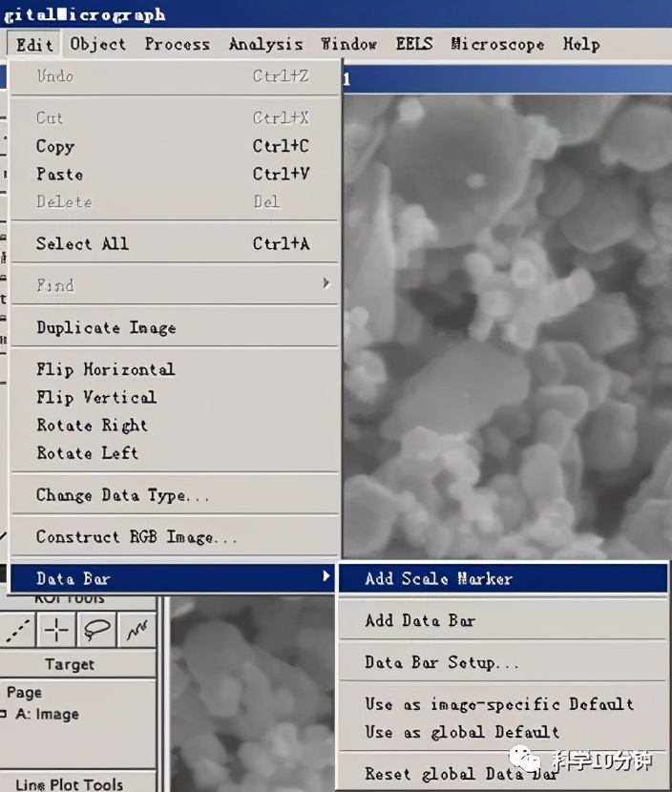Image resolution: width=672 pixels, height=792 pixels.
Task: Expand the Find submenu arrow
Action: [326, 283]
